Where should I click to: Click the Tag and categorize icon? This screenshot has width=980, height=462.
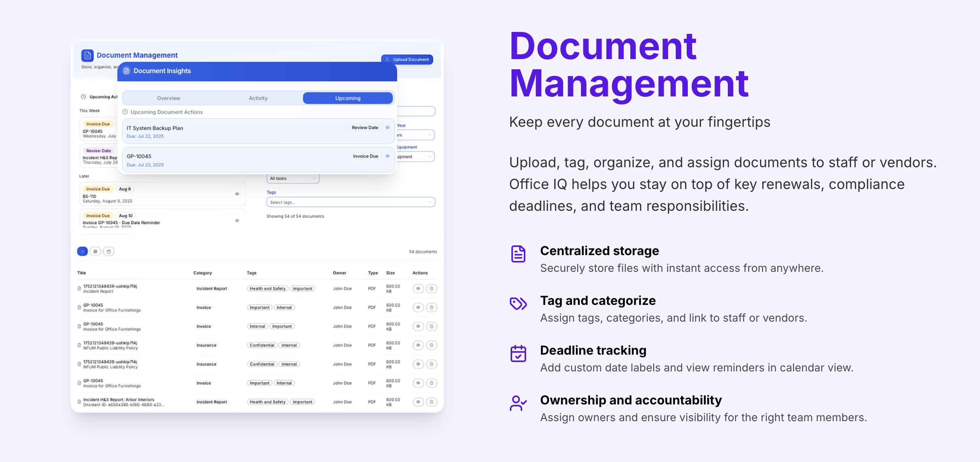[518, 304]
